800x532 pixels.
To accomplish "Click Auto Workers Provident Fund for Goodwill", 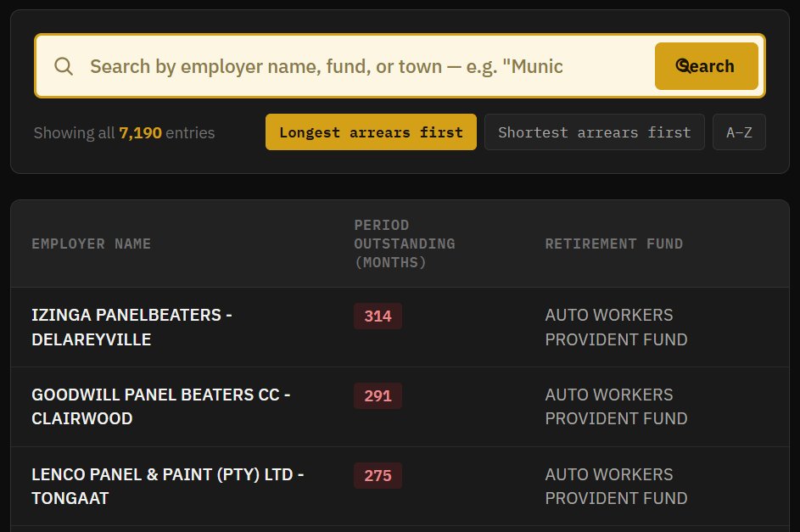I will [x=616, y=406].
